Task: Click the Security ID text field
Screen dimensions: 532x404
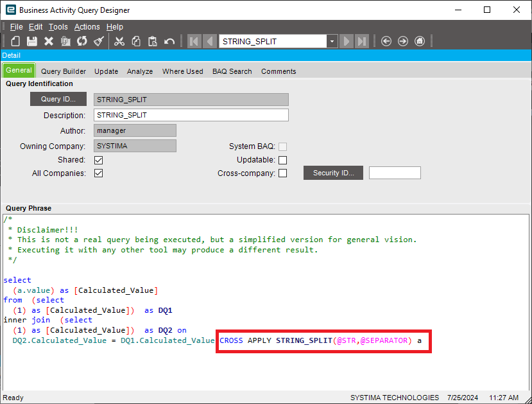Action: click(x=395, y=173)
